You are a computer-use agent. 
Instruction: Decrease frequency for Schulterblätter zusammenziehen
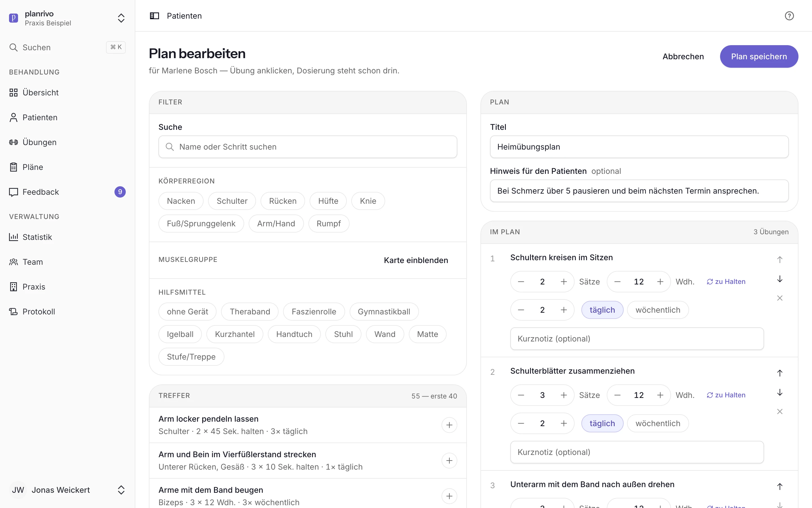point(521,423)
